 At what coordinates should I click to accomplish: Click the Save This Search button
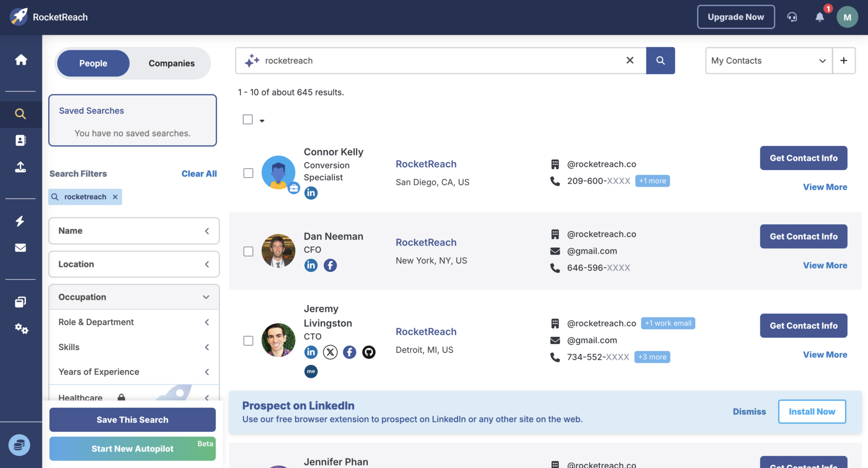coord(132,420)
